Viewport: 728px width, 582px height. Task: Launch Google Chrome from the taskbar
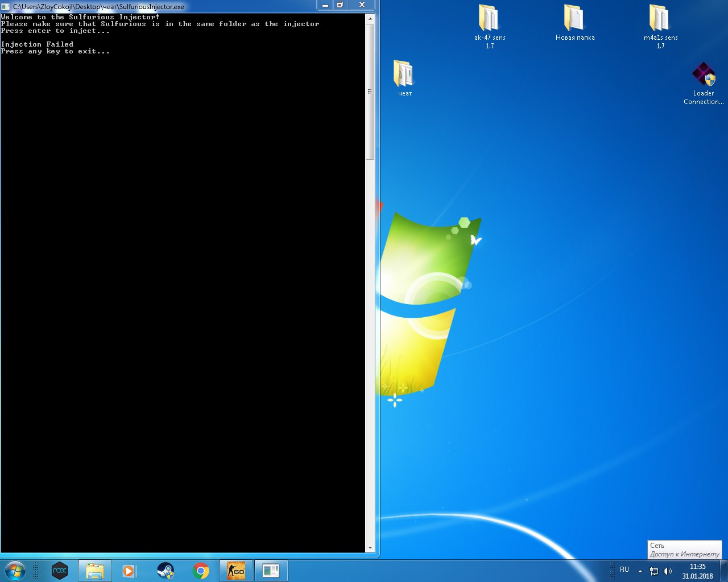[x=201, y=571]
